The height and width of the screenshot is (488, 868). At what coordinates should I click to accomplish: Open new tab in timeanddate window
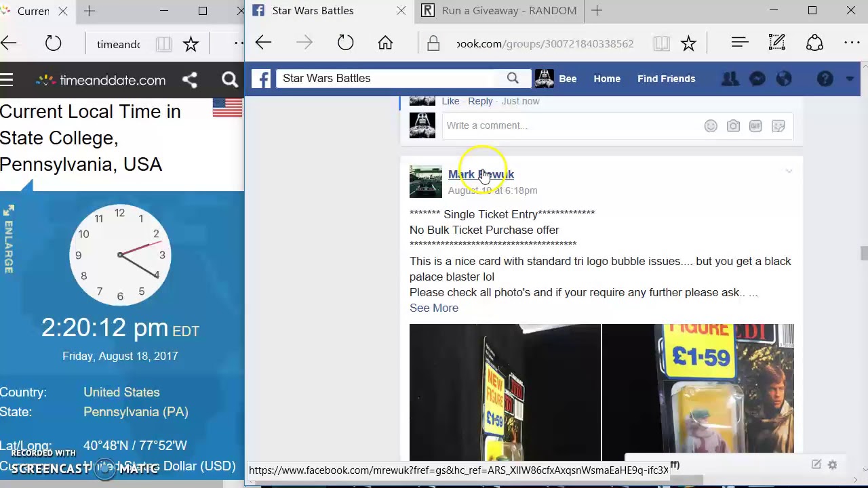[x=90, y=11]
